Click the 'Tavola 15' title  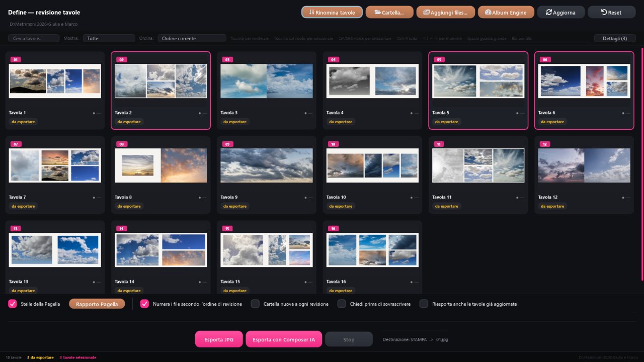click(x=230, y=282)
